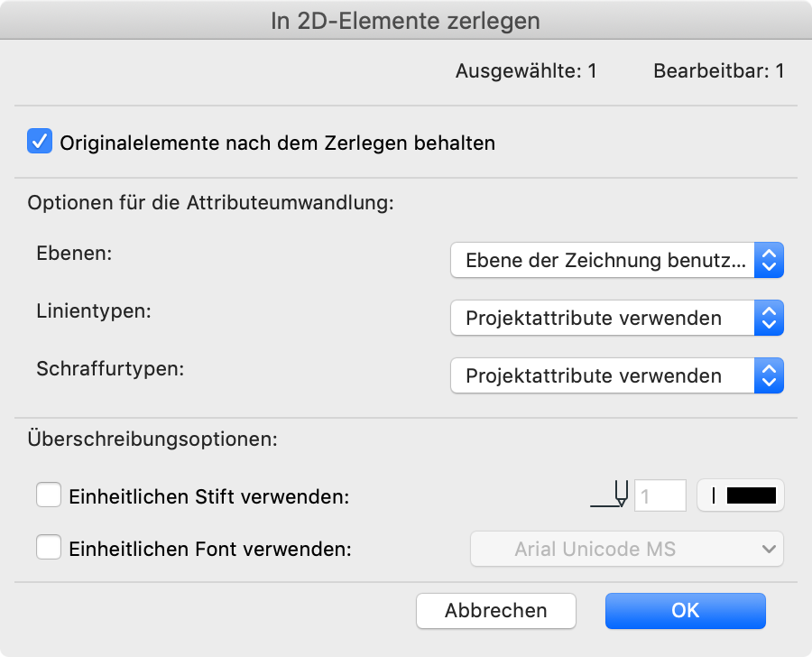This screenshot has width=812, height=657.
Task: Confirm with the OK button
Action: [x=685, y=610]
